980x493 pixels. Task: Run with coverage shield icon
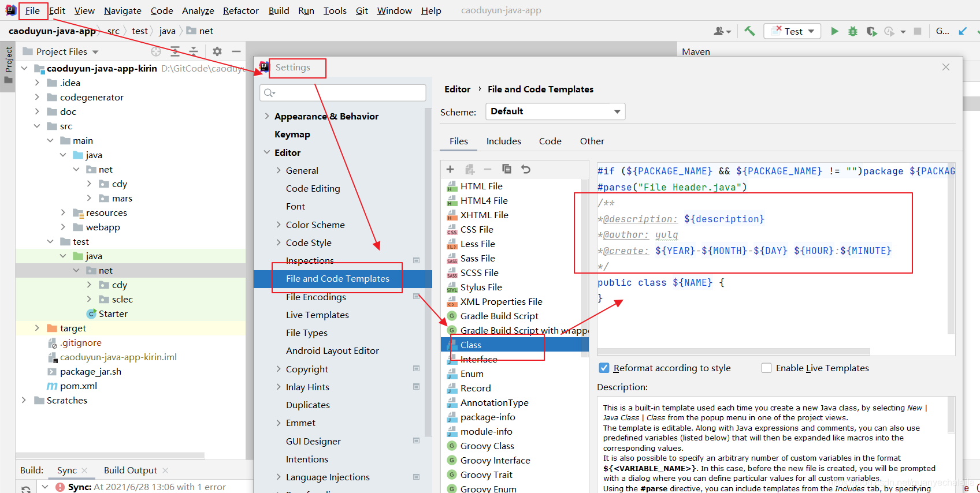[x=871, y=31]
